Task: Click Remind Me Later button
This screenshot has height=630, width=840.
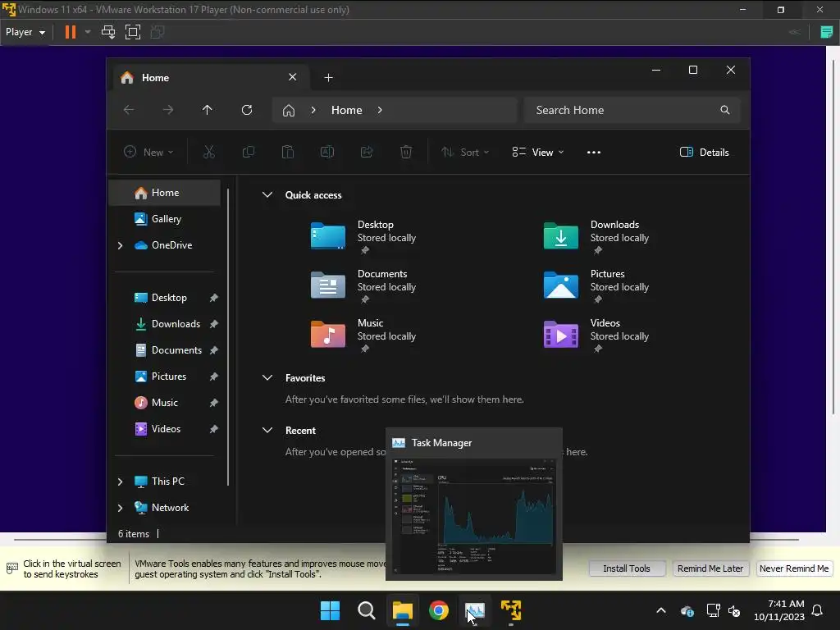Action: (x=710, y=568)
